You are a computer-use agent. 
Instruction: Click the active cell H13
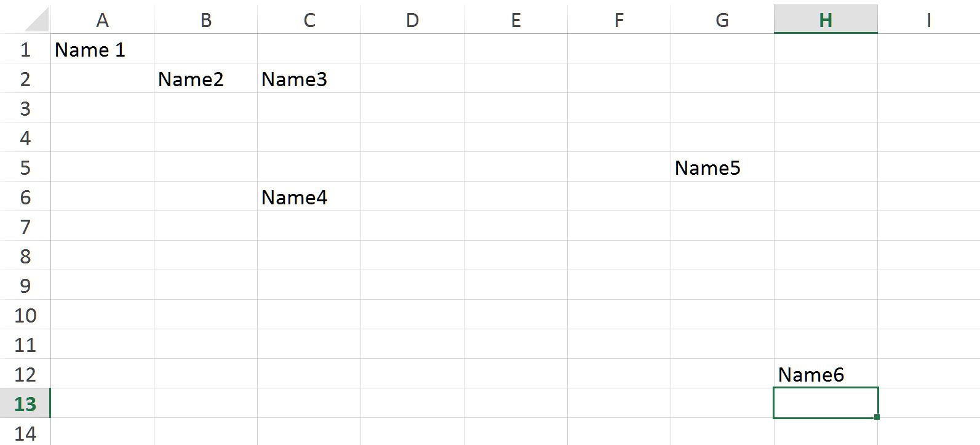(x=826, y=403)
